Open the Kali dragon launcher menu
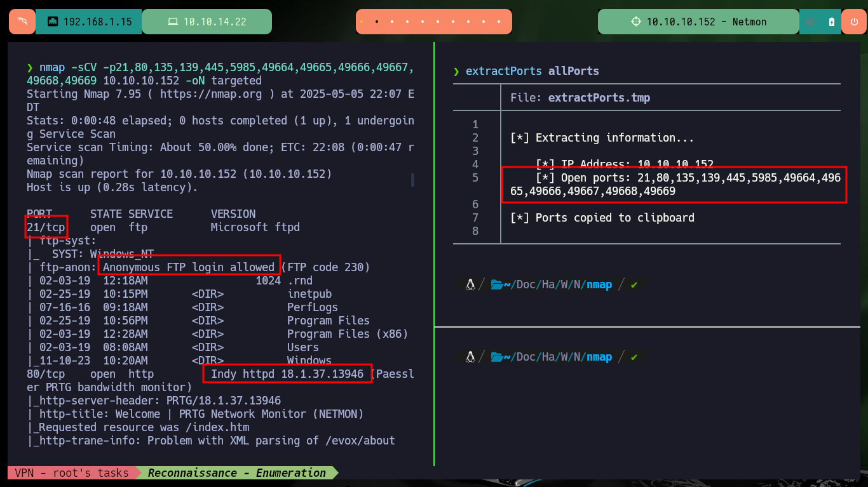The width and height of the screenshot is (868, 487). [22, 22]
